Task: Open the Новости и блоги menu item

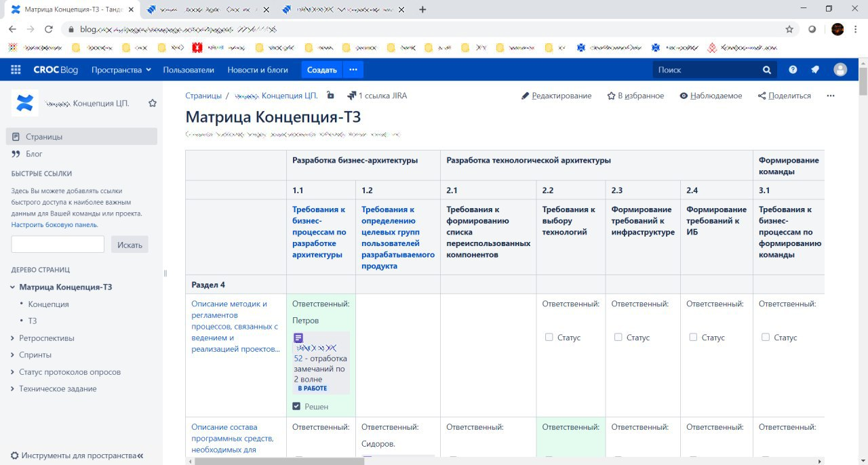Action: click(x=258, y=70)
